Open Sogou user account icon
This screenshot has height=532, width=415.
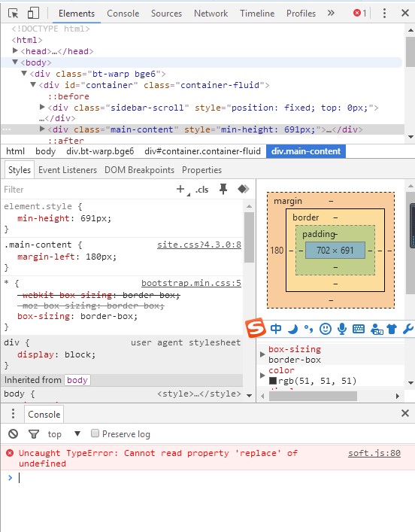pos(377,329)
